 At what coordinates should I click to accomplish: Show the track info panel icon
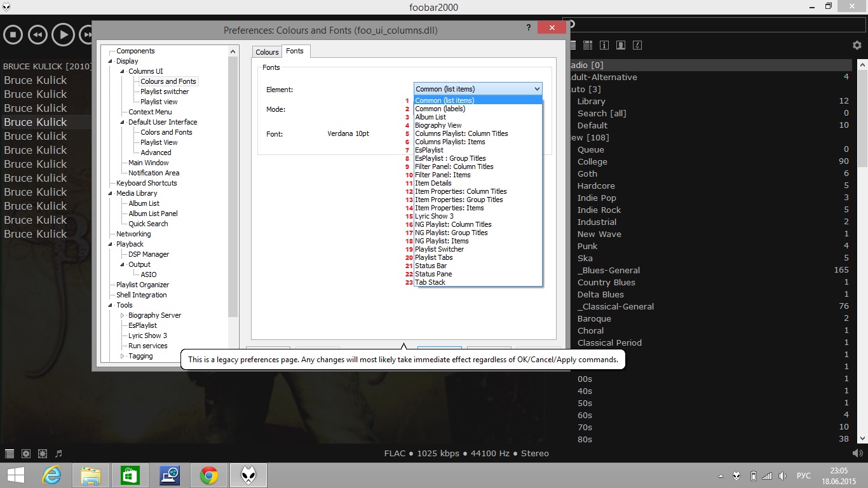tap(604, 45)
